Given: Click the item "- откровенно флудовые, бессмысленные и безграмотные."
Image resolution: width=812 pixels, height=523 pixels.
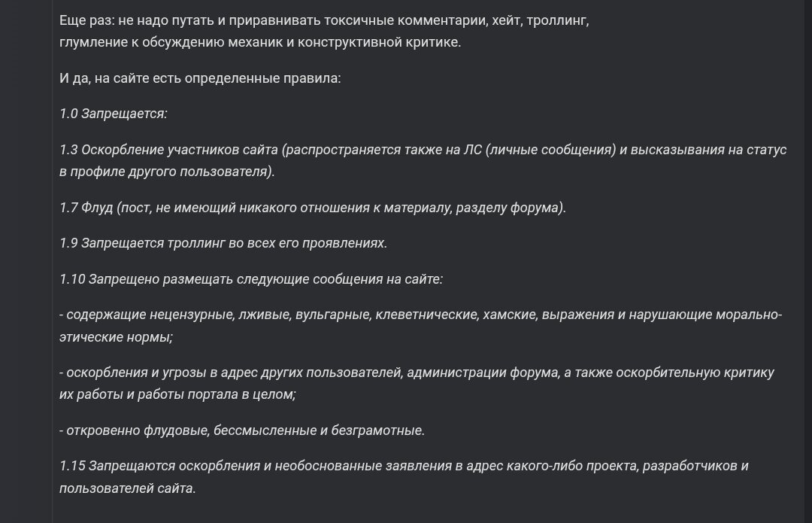Looking at the screenshot, I should (x=242, y=430).
